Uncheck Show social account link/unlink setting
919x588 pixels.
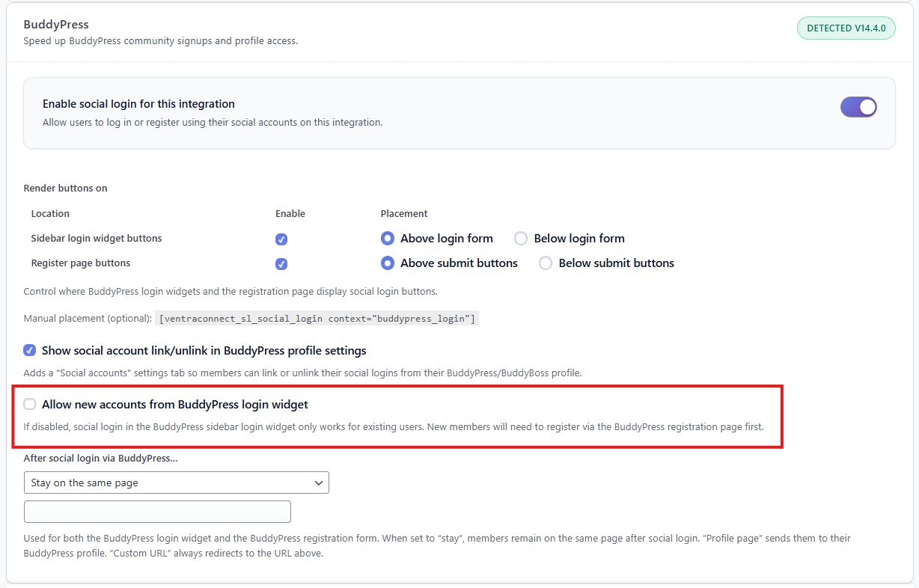[29, 350]
